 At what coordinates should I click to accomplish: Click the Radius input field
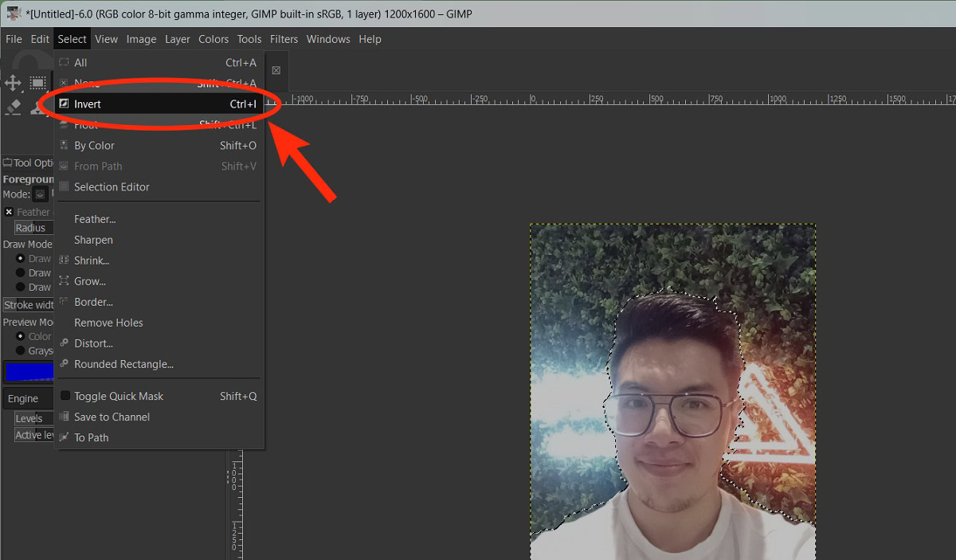(x=32, y=228)
